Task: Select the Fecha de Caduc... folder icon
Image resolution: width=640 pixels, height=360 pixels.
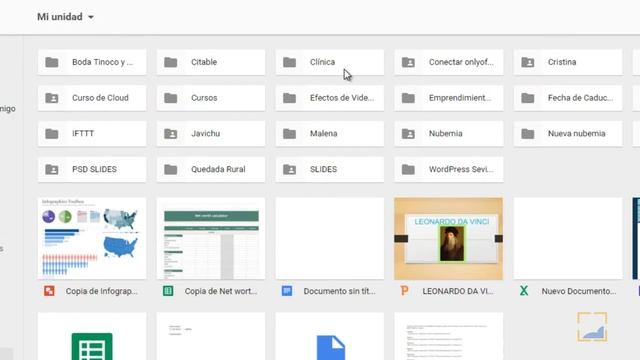Action: pos(528,98)
